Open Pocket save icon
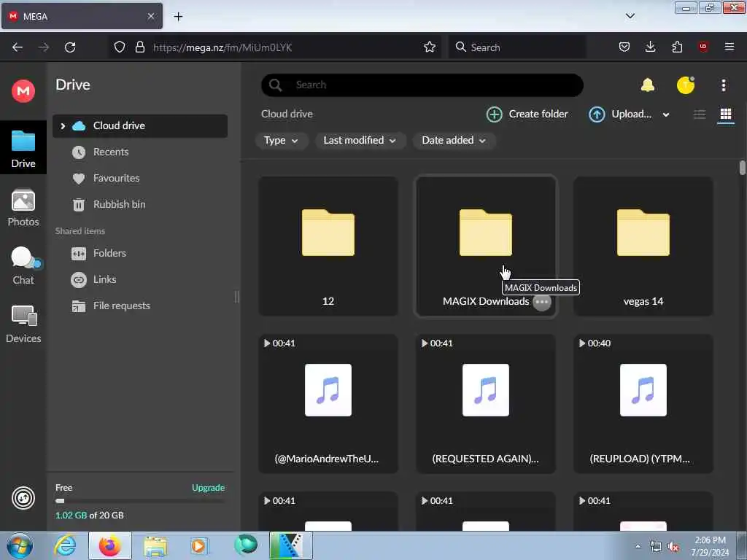The width and height of the screenshot is (747, 560). point(624,47)
